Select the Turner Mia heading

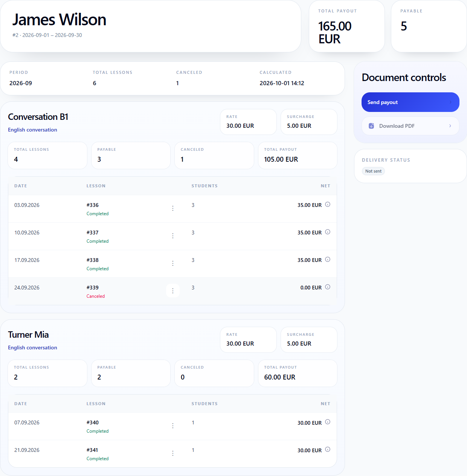coord(28,335)
